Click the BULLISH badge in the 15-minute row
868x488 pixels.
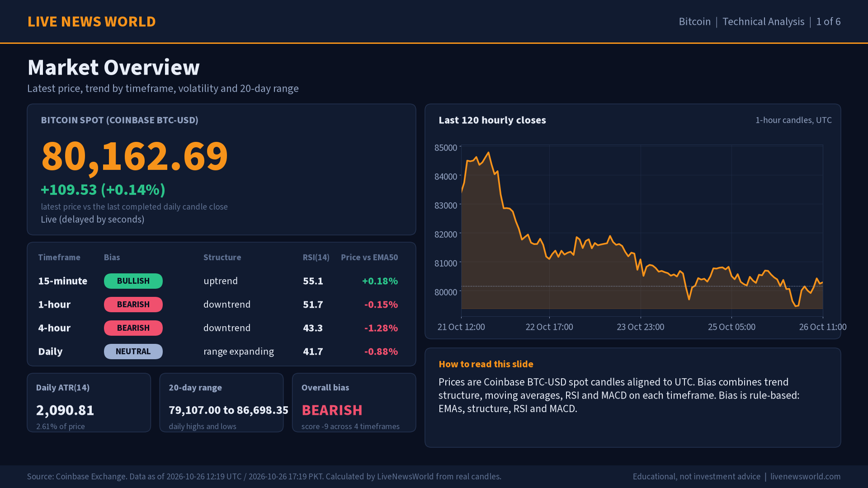pyautogui.click(x=133, y=281)
